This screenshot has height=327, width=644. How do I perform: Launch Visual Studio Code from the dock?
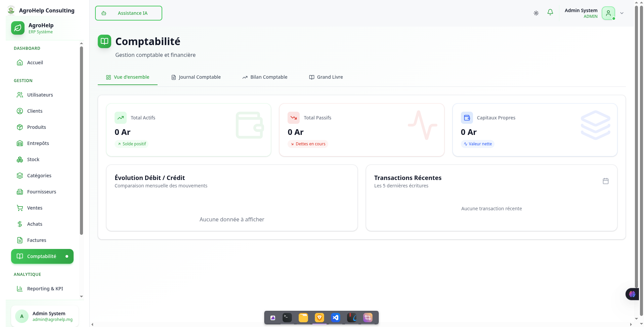[335, 317]
